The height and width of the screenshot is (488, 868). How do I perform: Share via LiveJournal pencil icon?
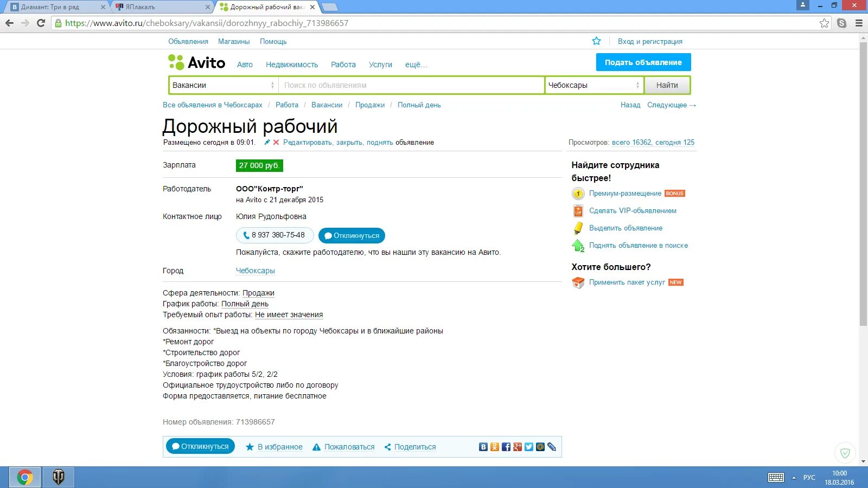(x=551, y=447)
